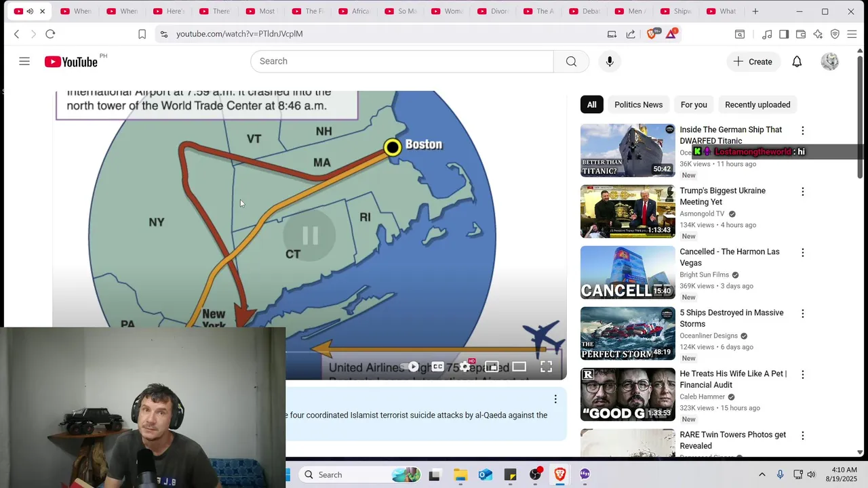Open OBS Studio from the taskbar
868x488 pixels.
click(535, 474)
